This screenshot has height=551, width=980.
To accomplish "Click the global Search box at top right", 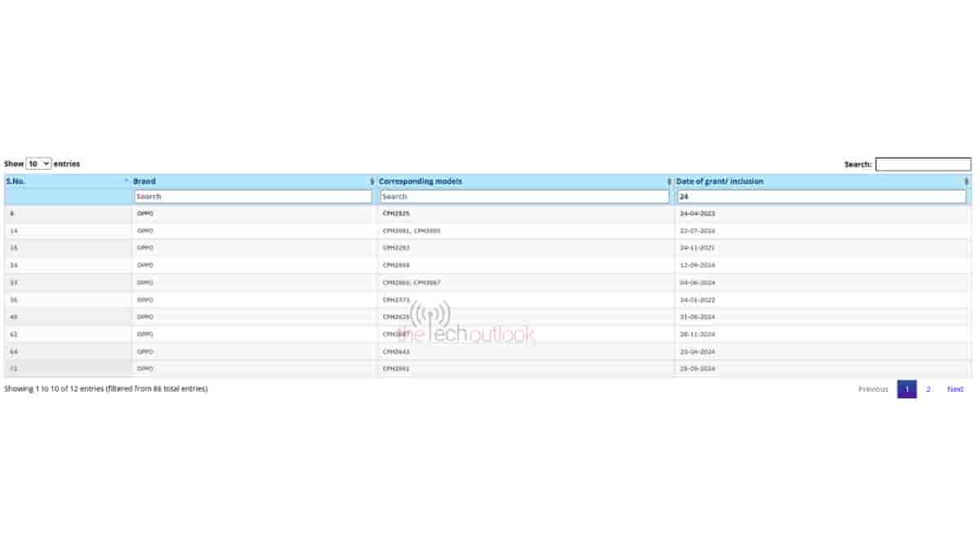I will 923,164.
